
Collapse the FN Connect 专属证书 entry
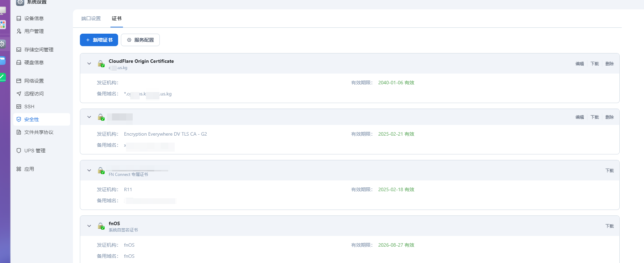tap(89, 170)
